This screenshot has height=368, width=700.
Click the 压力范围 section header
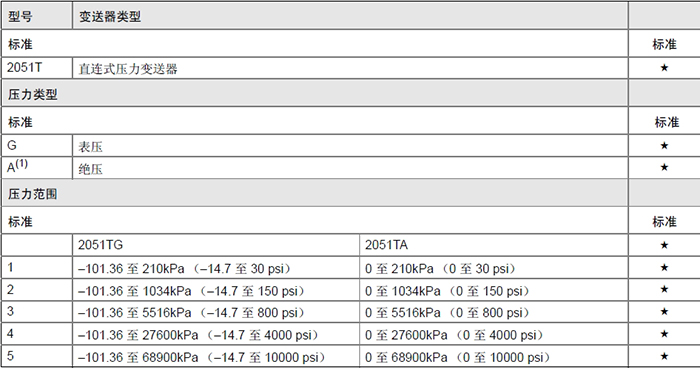click(x=33, y=194)
